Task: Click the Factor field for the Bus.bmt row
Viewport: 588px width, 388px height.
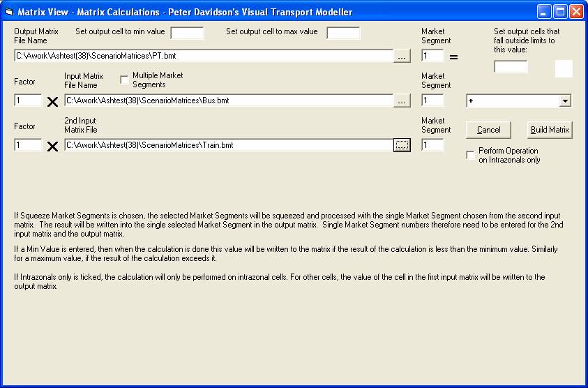Action: pyautogui.click(x=28, y=100)
